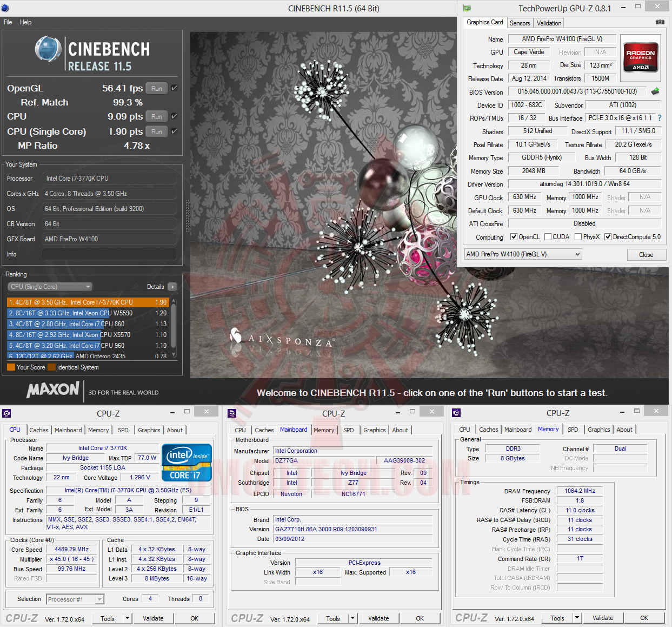The height and width of the screenshot is (627, 672).
Task: Select the Core i7 CPU 960 ranking row
Action: tap(88, 346)
